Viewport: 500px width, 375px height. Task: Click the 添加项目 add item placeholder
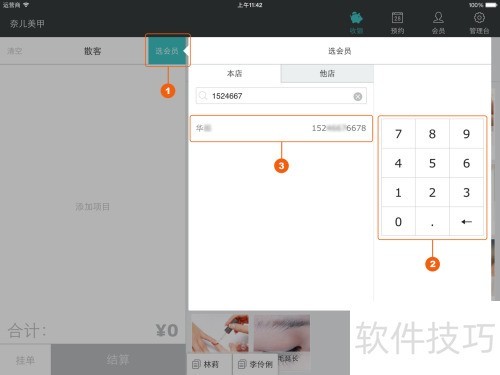(x=93, y=207)
